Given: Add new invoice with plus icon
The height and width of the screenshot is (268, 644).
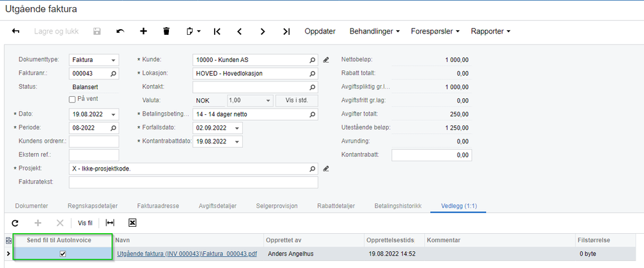Looking at the screenshot, I should (143, 31).
